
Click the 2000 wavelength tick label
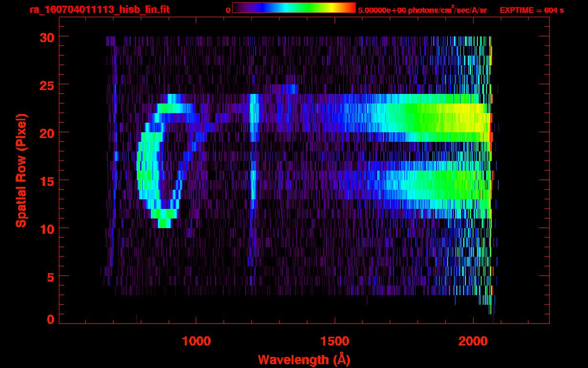pos(473,341)
